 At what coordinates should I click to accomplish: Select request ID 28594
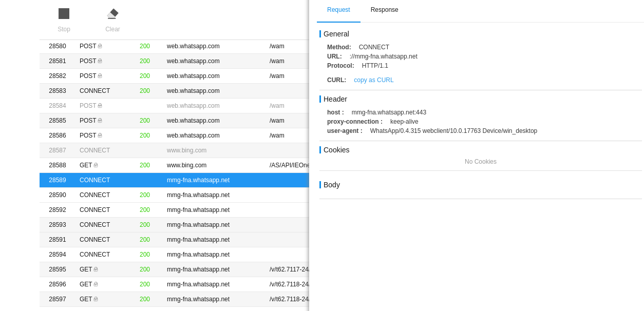click(x=58, y=255)
